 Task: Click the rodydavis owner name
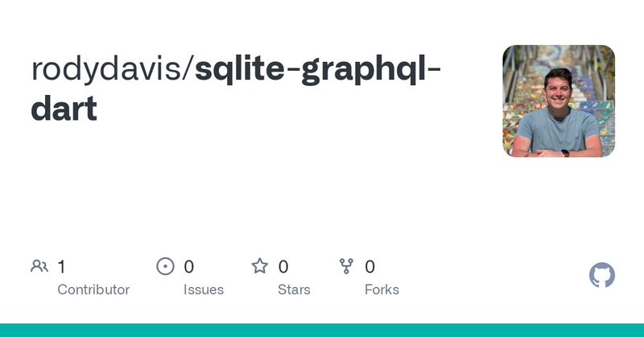click(106, 69)
